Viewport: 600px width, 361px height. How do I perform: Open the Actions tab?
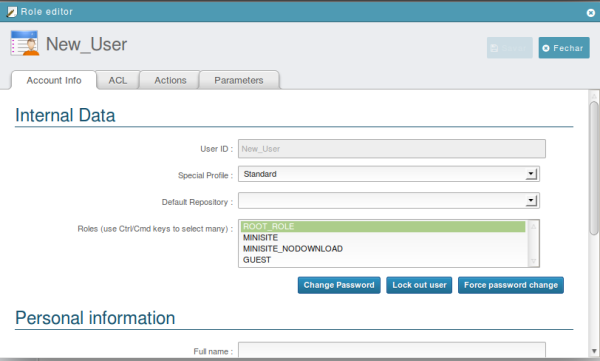[170, 80]
